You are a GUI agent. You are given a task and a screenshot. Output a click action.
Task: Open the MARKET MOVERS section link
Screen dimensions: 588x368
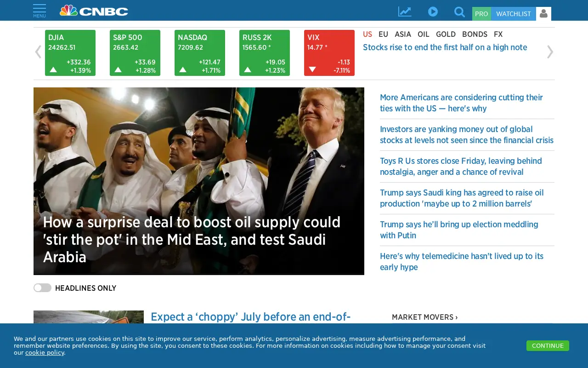click(x=425, y=317)
